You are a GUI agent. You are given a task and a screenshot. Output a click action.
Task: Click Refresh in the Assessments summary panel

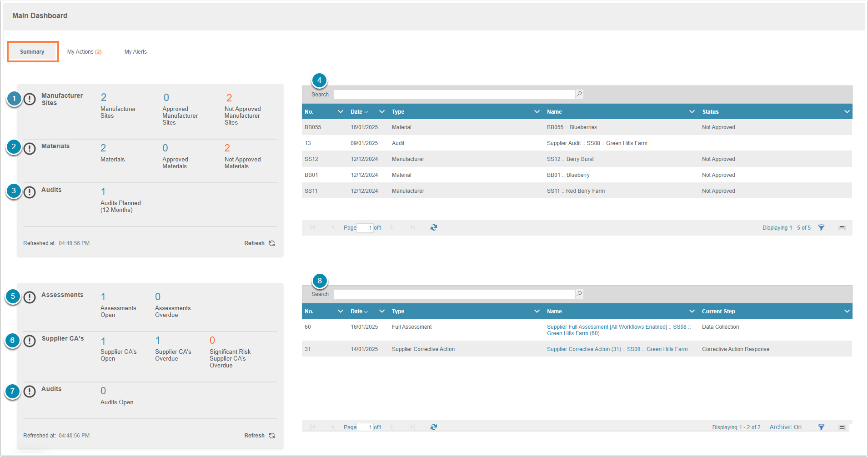click(259, 436)
